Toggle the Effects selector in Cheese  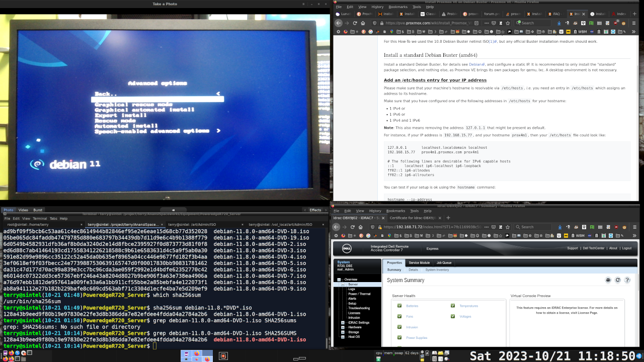[315, 210]
